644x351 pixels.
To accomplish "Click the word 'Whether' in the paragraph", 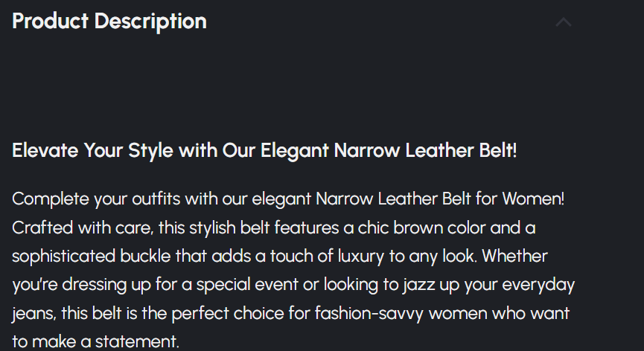I will [x=519, y=257].
